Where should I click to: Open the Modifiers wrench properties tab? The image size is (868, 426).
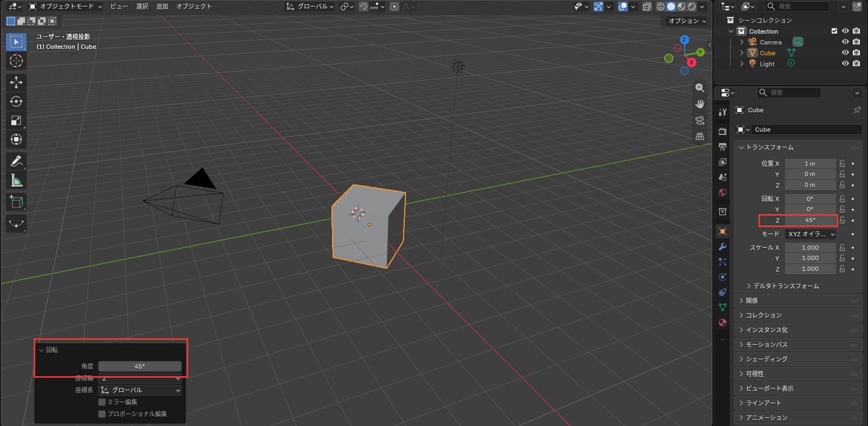(x=723, y=247)
